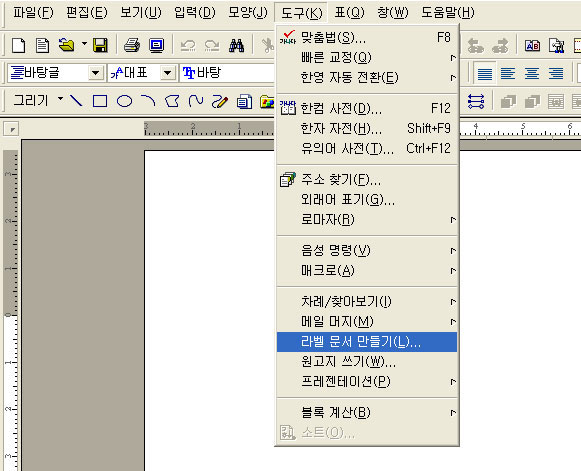
Task: Toggle right paragraph alignment button
Action: pos(556,73)
